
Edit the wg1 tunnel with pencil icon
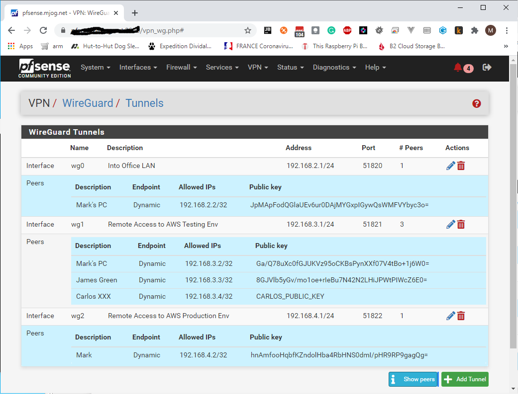point(450,224)
